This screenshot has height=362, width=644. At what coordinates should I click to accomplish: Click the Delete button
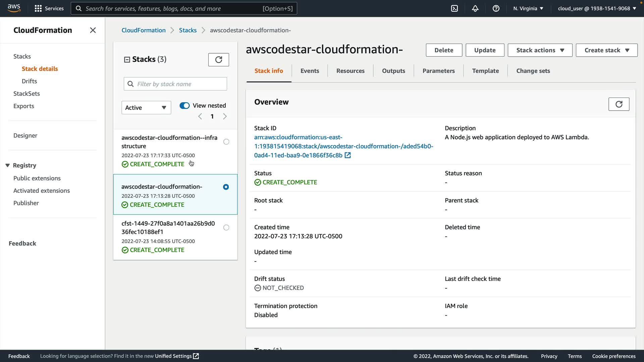tap(443, 50)
